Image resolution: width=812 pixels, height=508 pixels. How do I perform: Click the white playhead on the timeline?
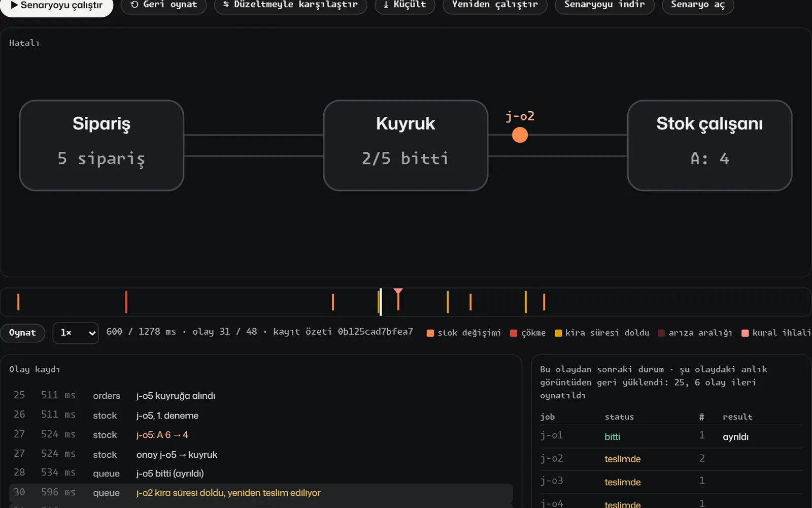click(381, 302)
